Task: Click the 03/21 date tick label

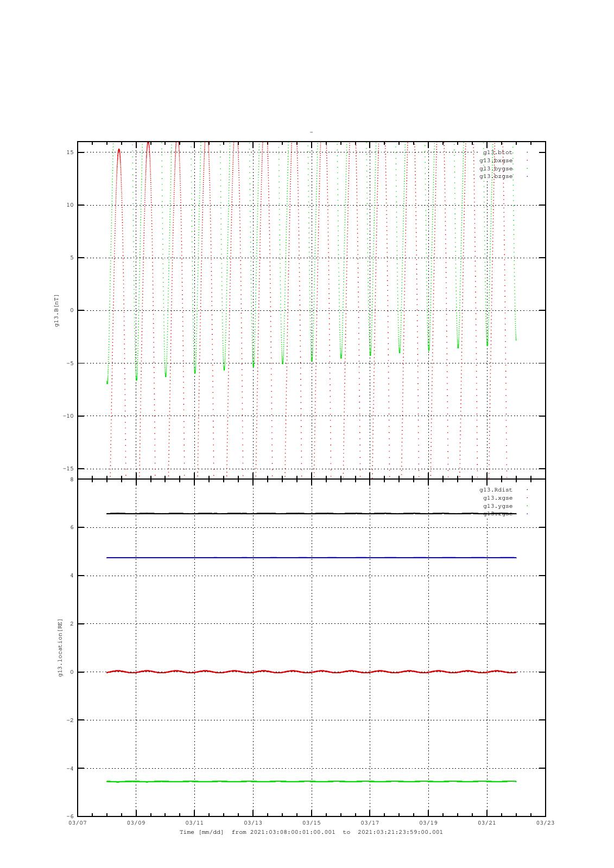Action: pyautogui.click(x=487, y=823)
